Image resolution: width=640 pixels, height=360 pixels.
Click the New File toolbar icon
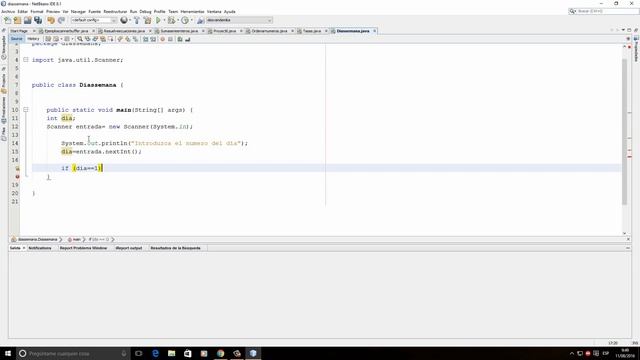tap(8, 20)
